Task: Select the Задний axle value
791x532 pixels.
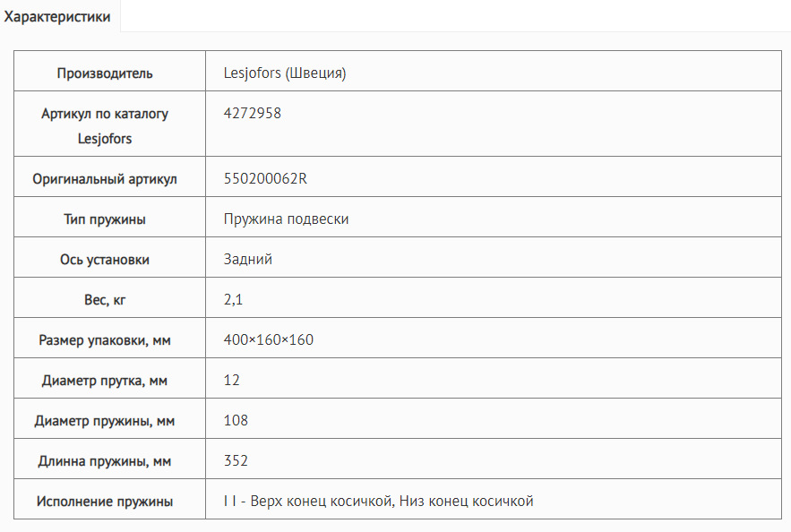Action: [x=248, y=260]
